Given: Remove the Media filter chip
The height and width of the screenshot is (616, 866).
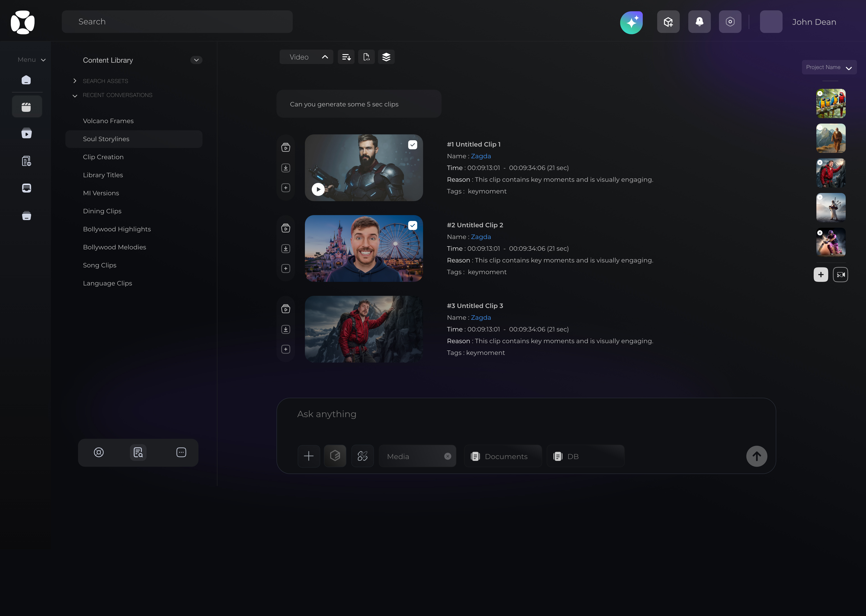Looking at the screenshot, I should (x=448, y=456).
